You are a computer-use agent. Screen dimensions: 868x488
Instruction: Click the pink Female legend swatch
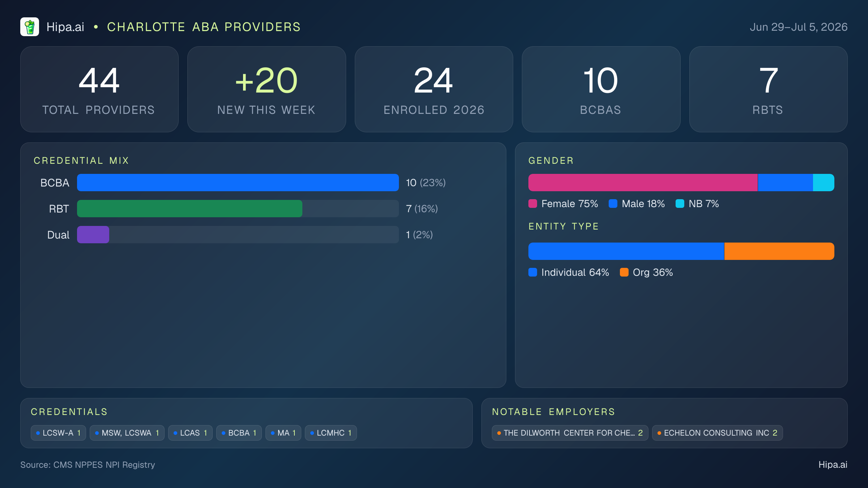point(533,204)
